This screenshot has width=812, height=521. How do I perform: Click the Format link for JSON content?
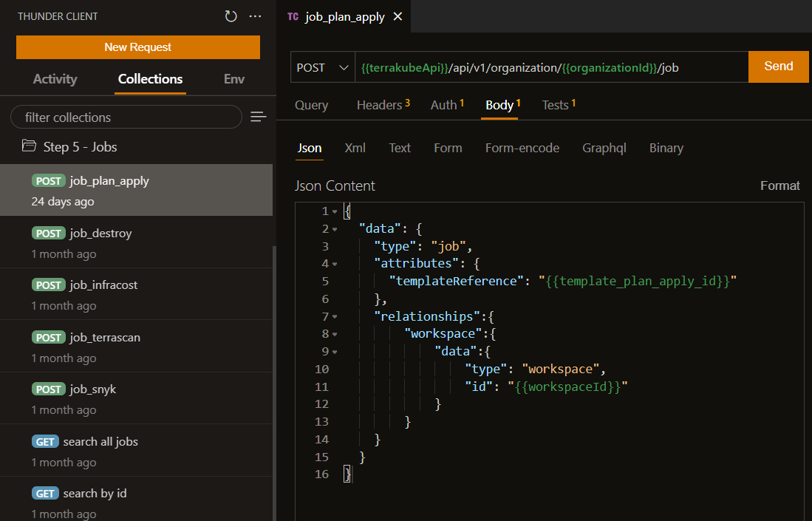pyautogui.click(x=779, y=185)
